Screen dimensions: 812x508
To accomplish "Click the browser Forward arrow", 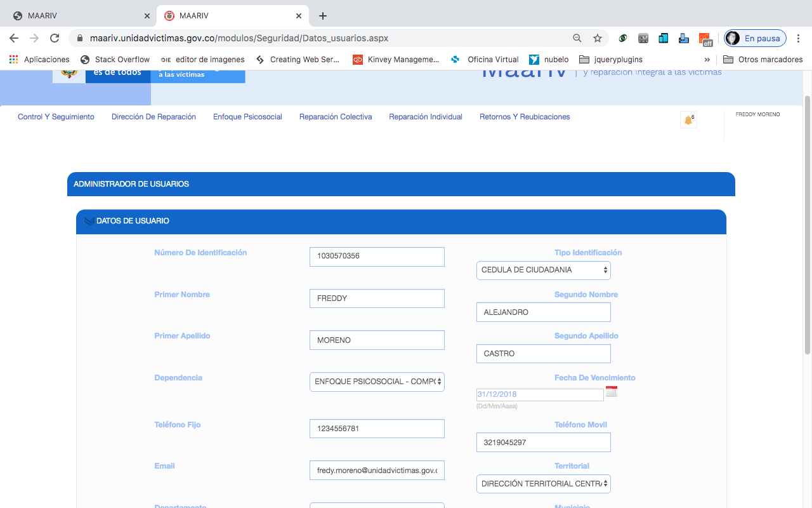I will tap(34, 38).
